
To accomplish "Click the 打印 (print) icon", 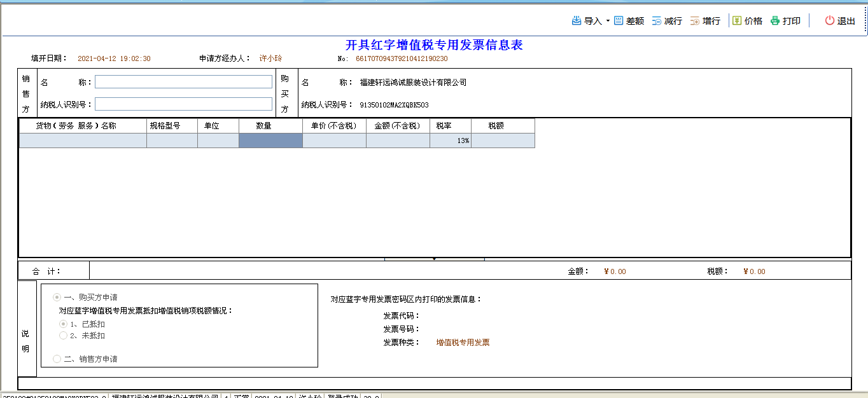I will tap(775, 21).
